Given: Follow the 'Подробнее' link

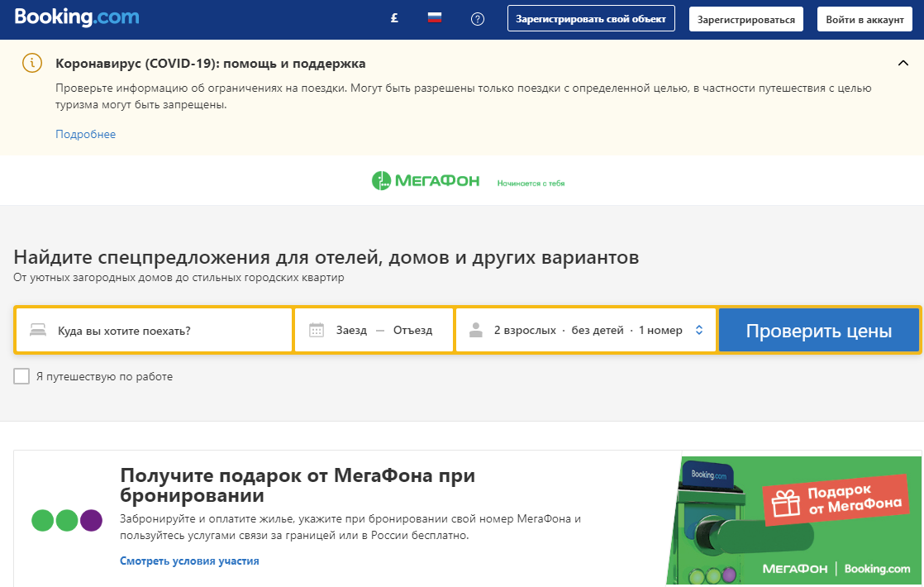Looking at the screenshot, I should click(x=85, y=135).
